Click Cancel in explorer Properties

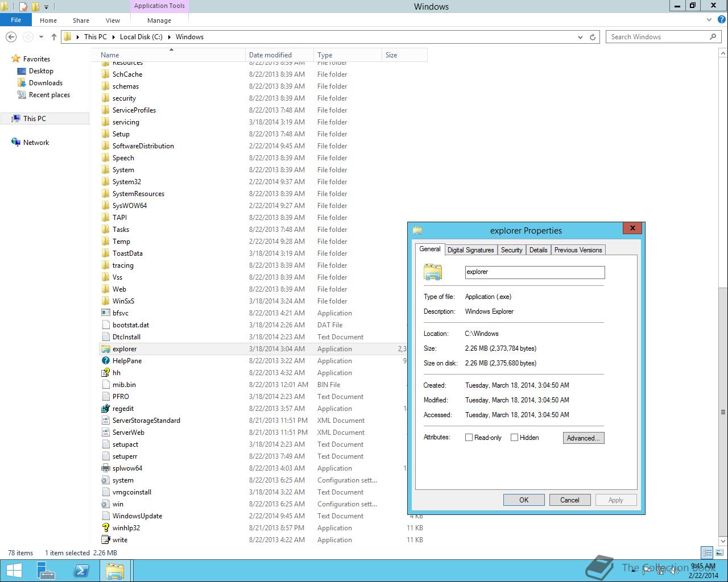click(x=569, y=500)
